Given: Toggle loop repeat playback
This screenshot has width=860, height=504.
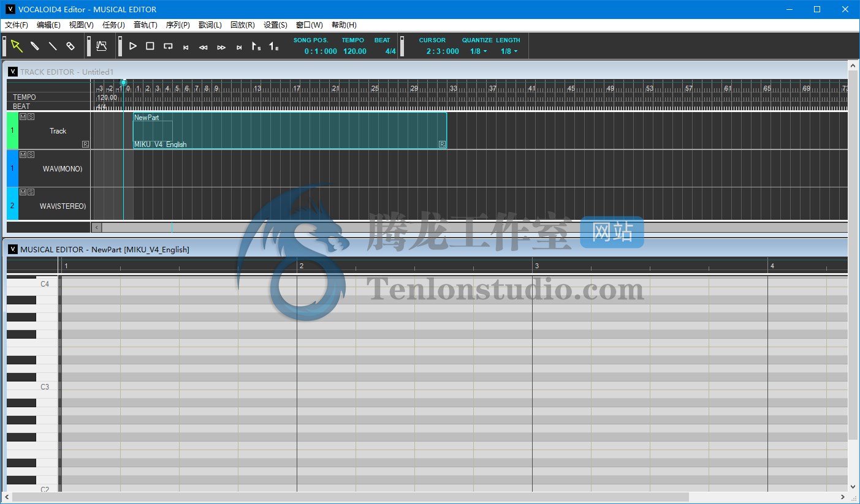Looking at the screenshot, I should coord(168,47).
